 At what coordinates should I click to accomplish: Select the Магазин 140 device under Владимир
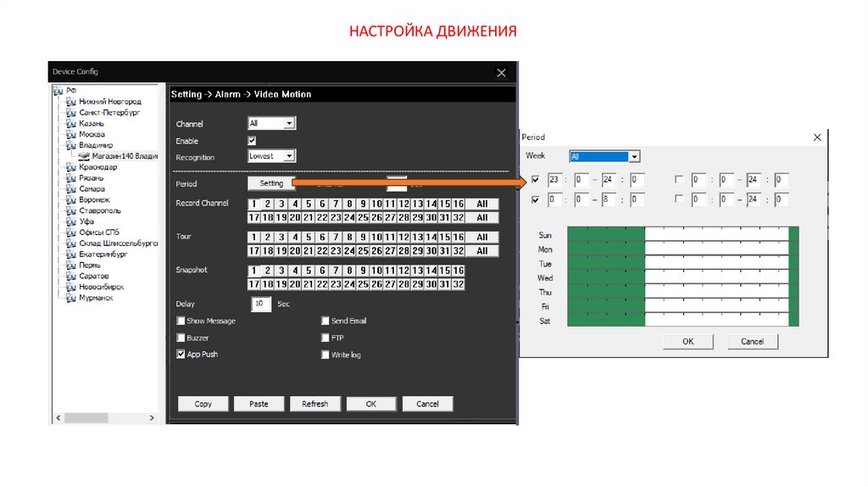point(125,156)
